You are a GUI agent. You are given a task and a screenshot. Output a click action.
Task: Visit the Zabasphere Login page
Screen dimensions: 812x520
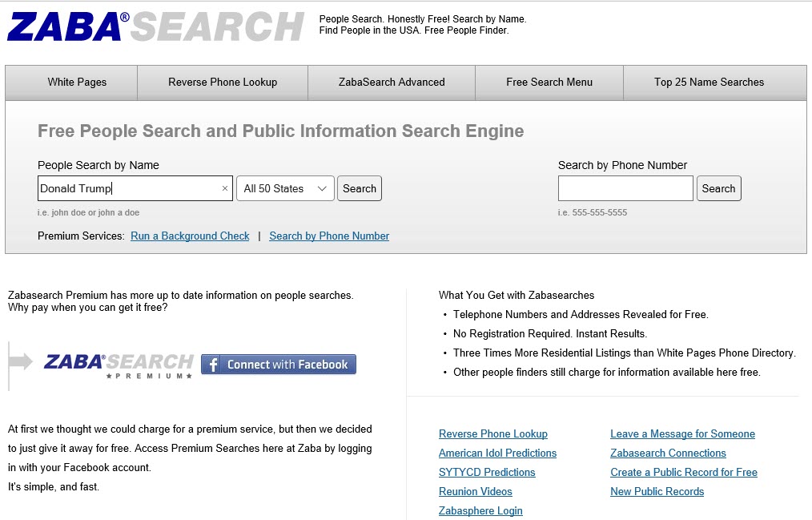coord(480,510)
